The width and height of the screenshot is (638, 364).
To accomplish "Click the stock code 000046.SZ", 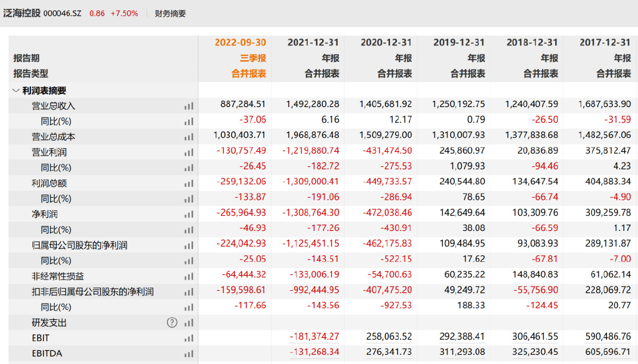I will coord(62,14).
